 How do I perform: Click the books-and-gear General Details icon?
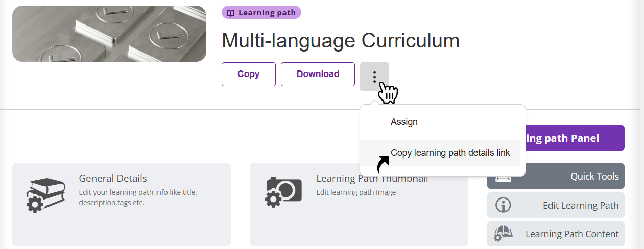coord(46,195)
